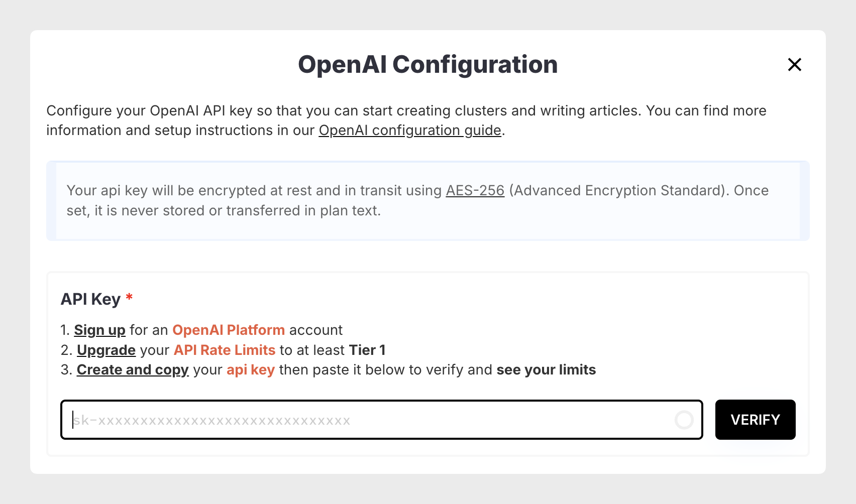Follow the Upgrade link
Image resolution: width=856 pixels, height=504 pixels.
coord(106,350)
